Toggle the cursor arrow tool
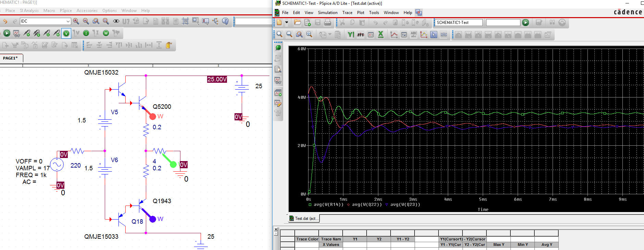The height and width of the screenshot is (250, 644). coord(434,35)
